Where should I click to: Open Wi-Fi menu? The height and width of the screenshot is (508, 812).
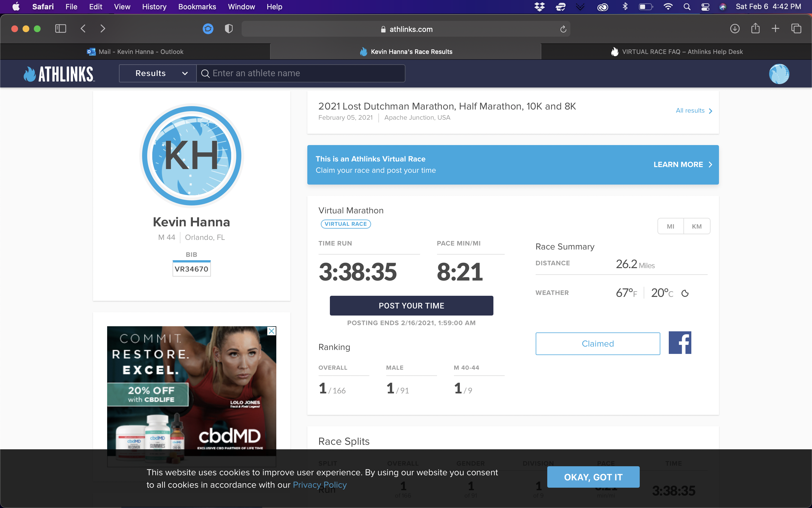(x=668, y=7)
